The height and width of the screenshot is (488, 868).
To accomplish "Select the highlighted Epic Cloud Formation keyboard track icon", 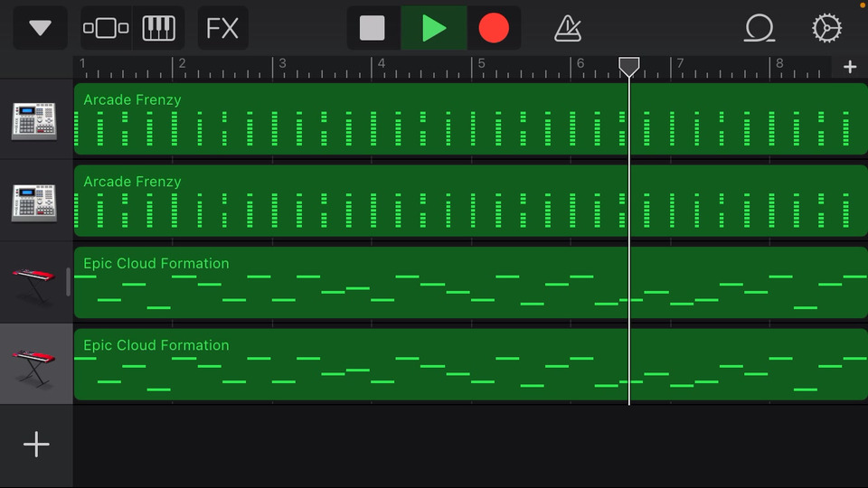I will [x=34, y=366].
